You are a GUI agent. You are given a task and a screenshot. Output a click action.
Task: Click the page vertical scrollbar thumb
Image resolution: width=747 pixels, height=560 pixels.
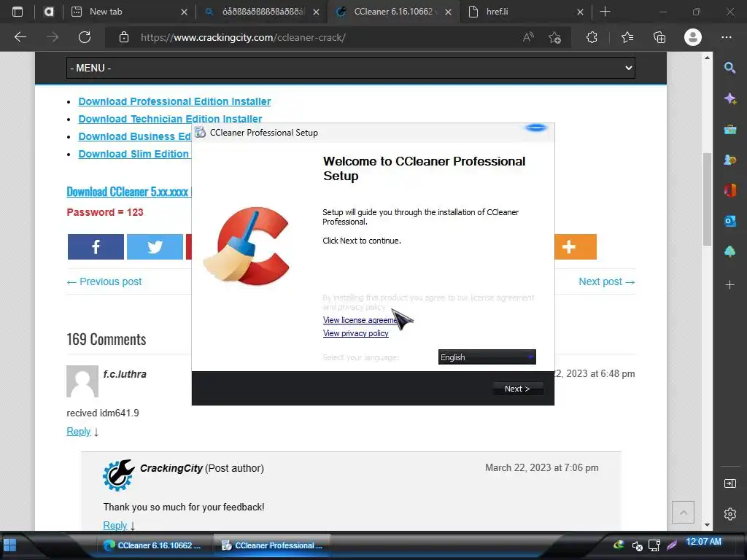[x=707, y=199]
